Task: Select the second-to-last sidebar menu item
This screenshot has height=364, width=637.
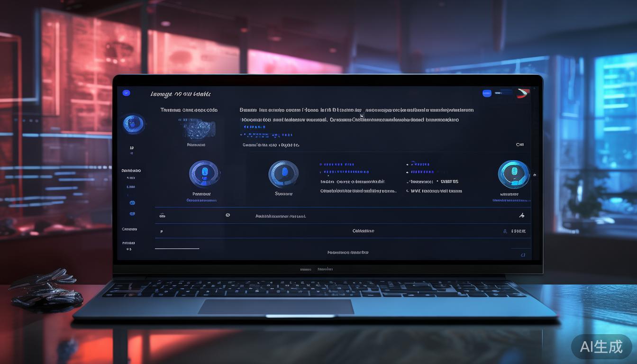Action: 129,229
